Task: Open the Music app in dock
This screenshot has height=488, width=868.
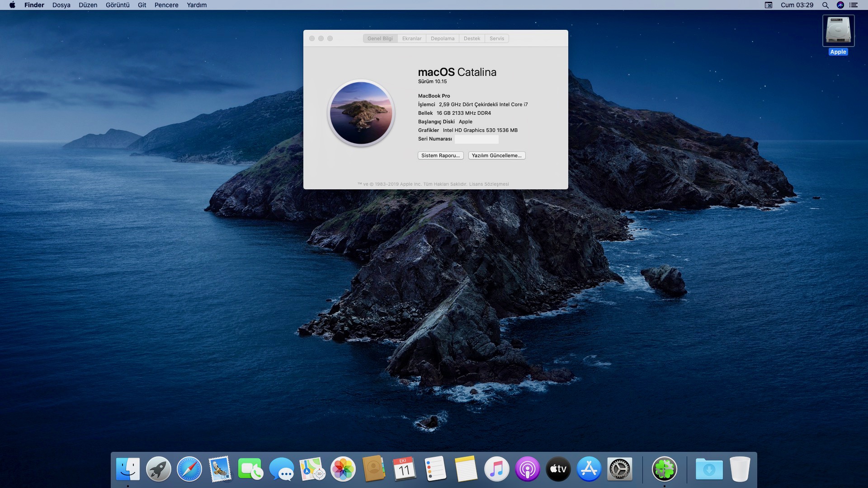Action: coord(496,469)
